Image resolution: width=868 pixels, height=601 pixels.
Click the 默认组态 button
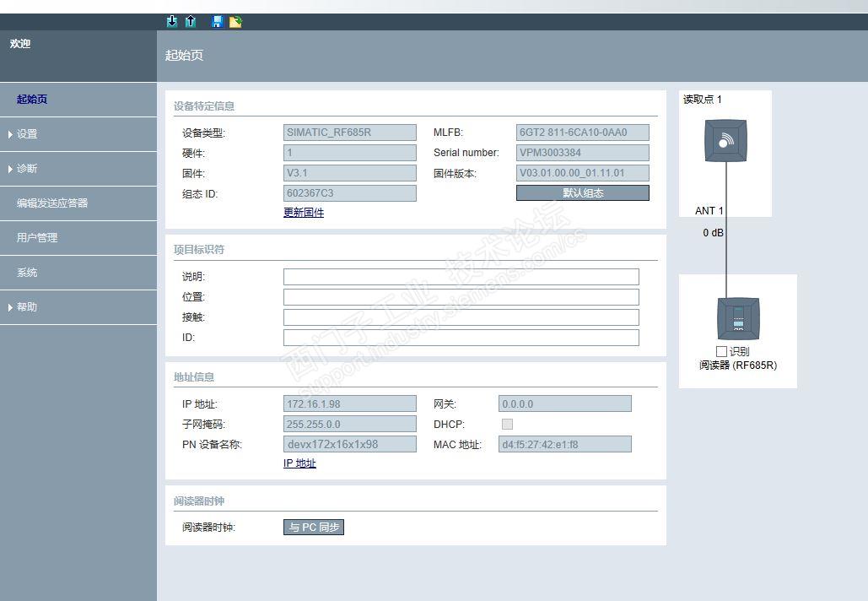coord(582,192)
